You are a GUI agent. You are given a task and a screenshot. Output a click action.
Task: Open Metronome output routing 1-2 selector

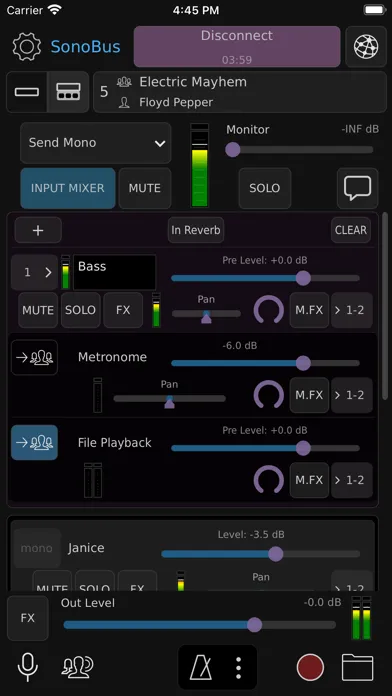tap(352, 395)
